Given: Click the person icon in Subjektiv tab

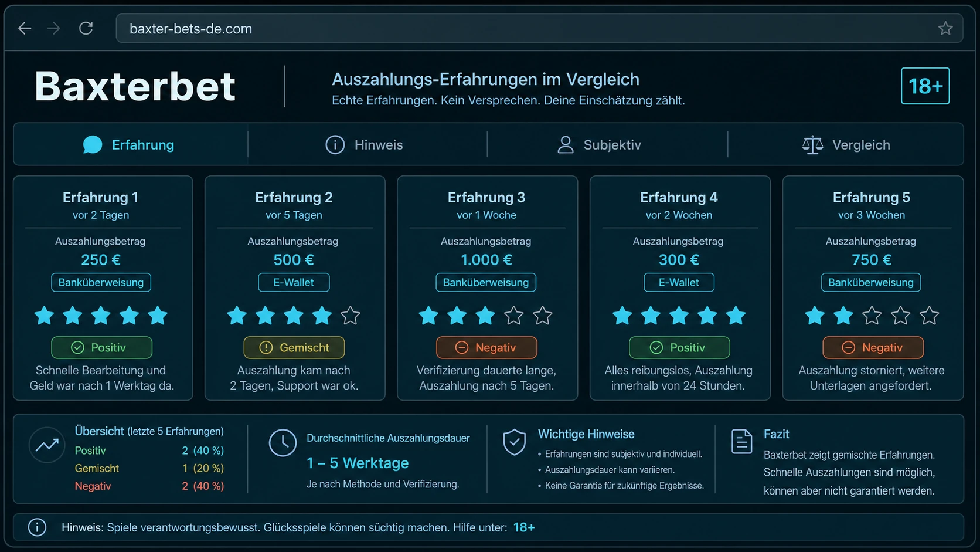Looking at the screenshot, I should click(566, 144).
